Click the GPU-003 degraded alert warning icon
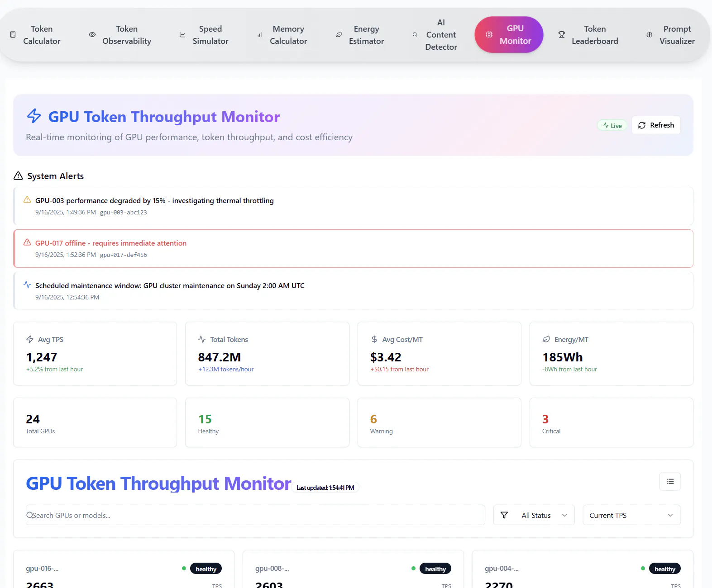Viewport: 712px width, 588px height. coord(27,199)
